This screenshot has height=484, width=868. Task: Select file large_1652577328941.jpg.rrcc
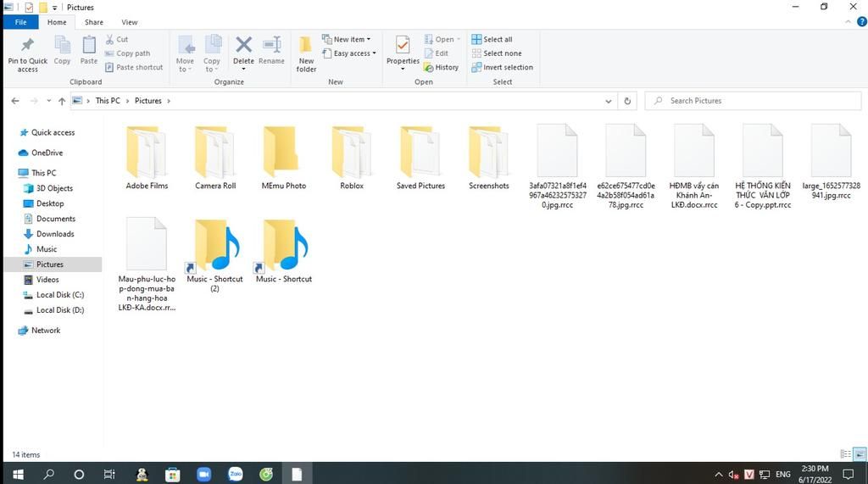(831, 162)
